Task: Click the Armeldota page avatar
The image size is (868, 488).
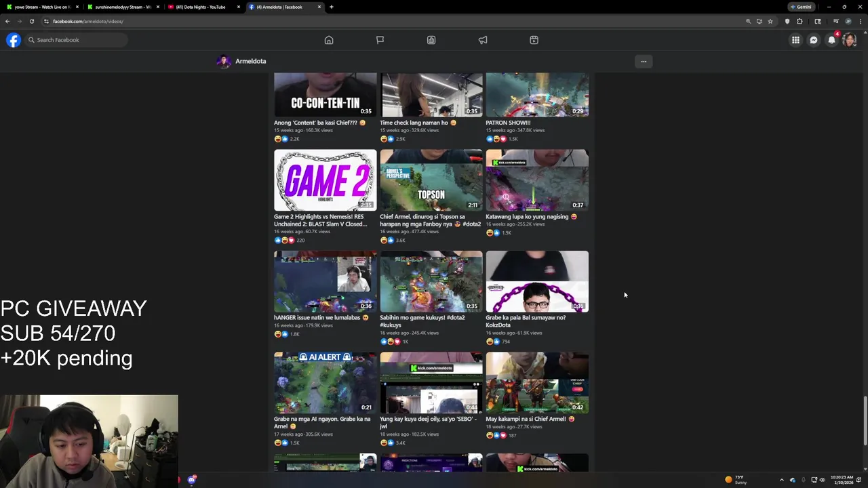Action: click(x=223, y=61)
